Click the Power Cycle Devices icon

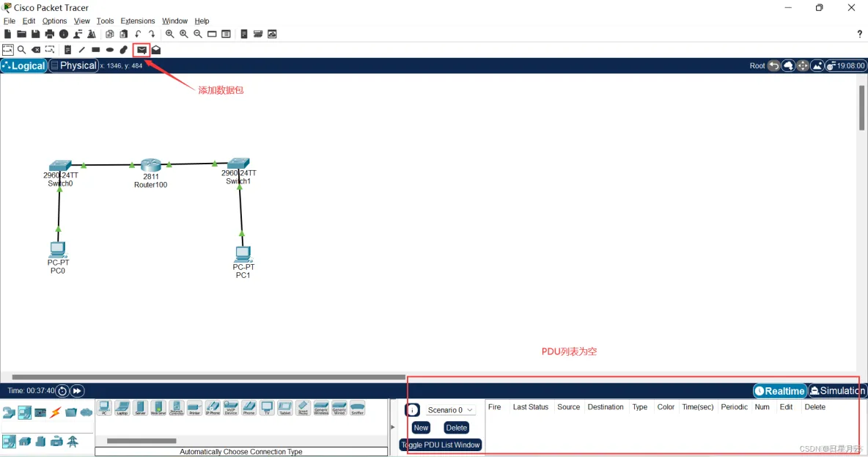click(x=62, y=391)
